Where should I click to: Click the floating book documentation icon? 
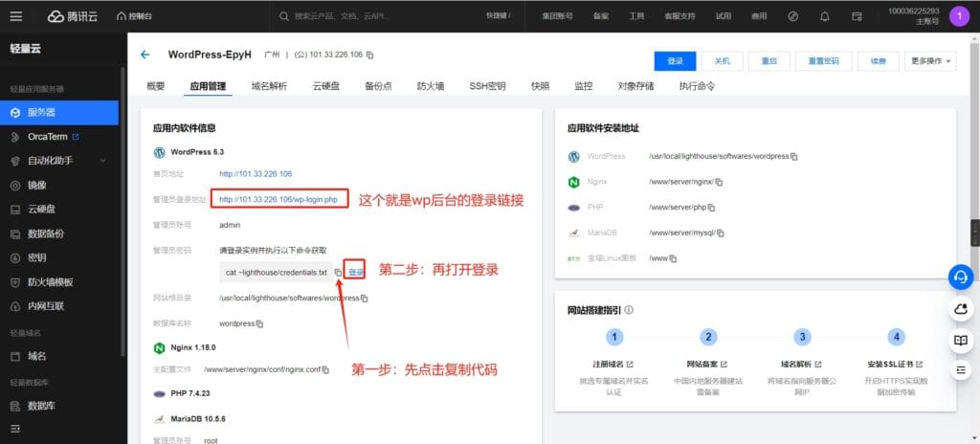point(961,341)
